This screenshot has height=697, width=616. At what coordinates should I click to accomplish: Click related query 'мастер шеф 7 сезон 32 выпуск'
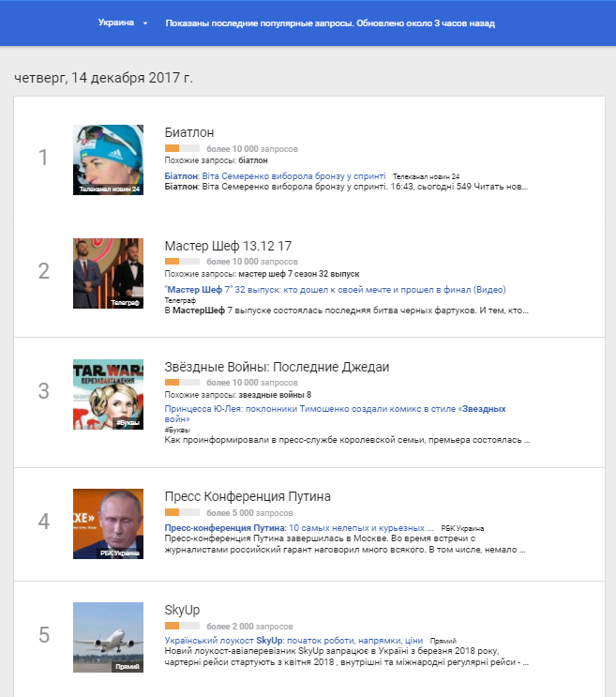[x=293, y=273]
